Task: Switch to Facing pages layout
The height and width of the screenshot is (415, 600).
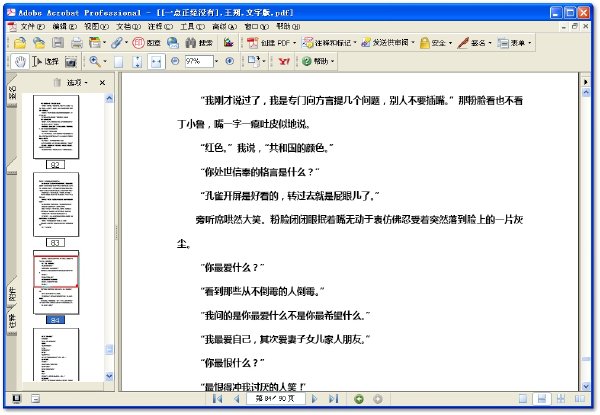Action: click(580, 399)
